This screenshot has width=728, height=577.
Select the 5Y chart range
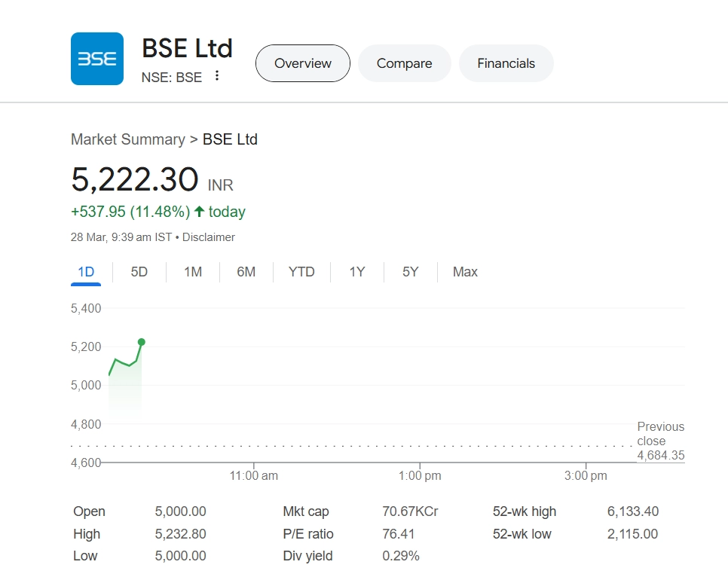click(410, 272)
